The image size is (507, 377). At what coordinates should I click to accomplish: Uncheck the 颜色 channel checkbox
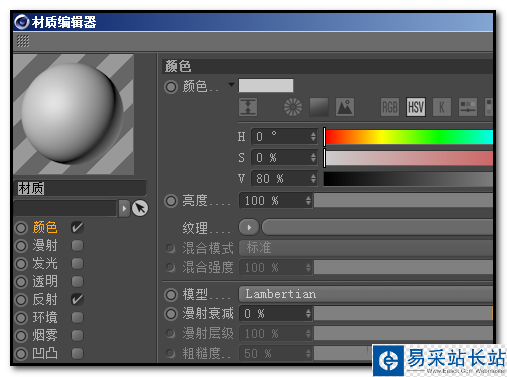click(x=77, y=228)
